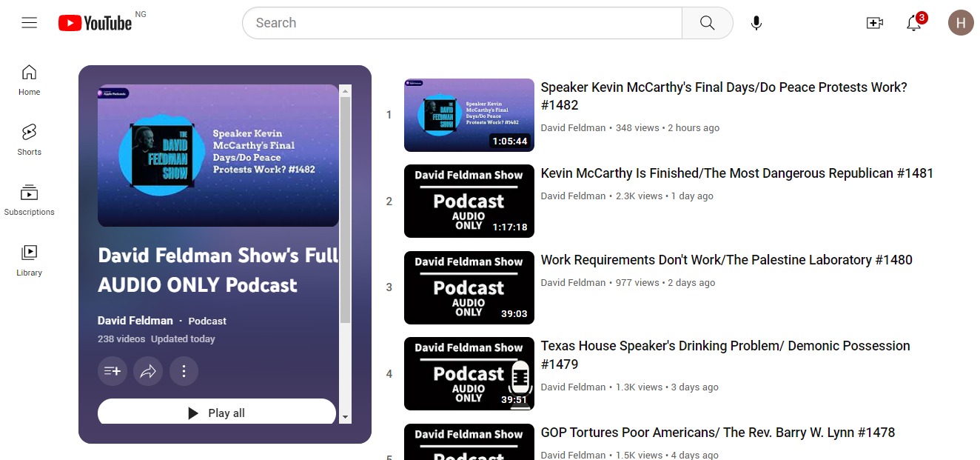980x460 pixels.
Task: Open David Feldman channel under video #1482
Action: click(x=574, y=127)
